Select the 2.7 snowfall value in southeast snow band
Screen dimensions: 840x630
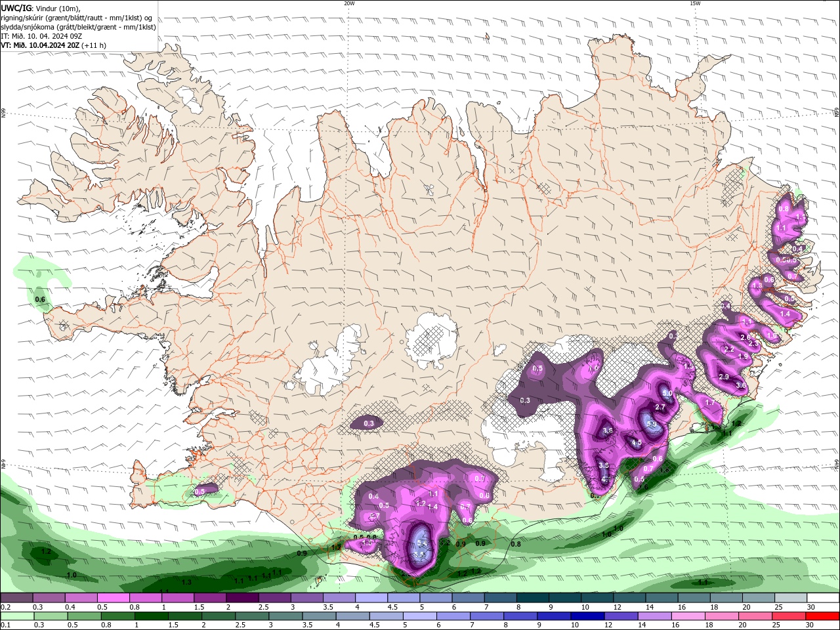click(x=661, y=408)
